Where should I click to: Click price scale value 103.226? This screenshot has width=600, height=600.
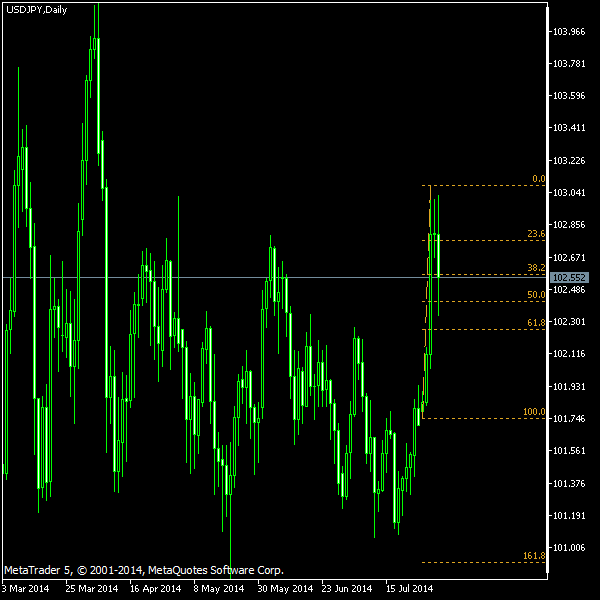pyautogui.click(x=569, y=160)
